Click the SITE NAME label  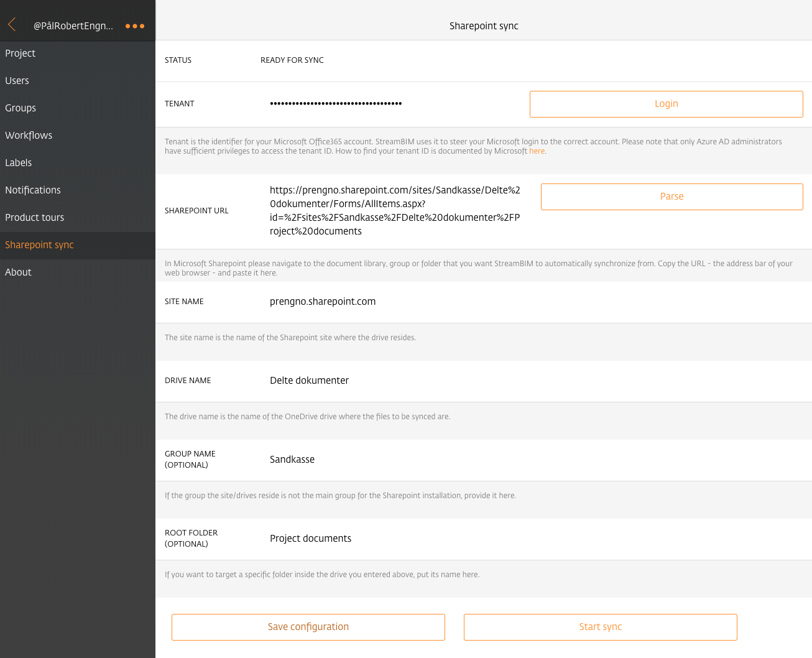tap(184, 302)
